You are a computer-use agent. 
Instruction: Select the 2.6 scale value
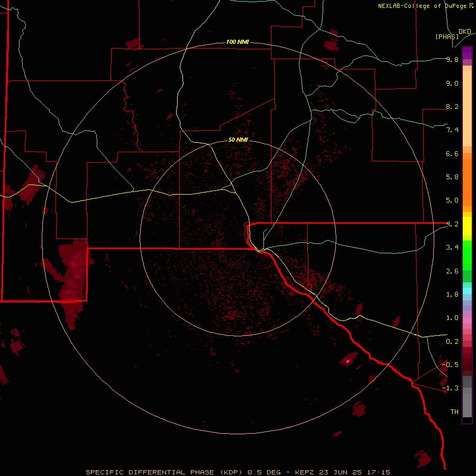(x=452, y=271)
